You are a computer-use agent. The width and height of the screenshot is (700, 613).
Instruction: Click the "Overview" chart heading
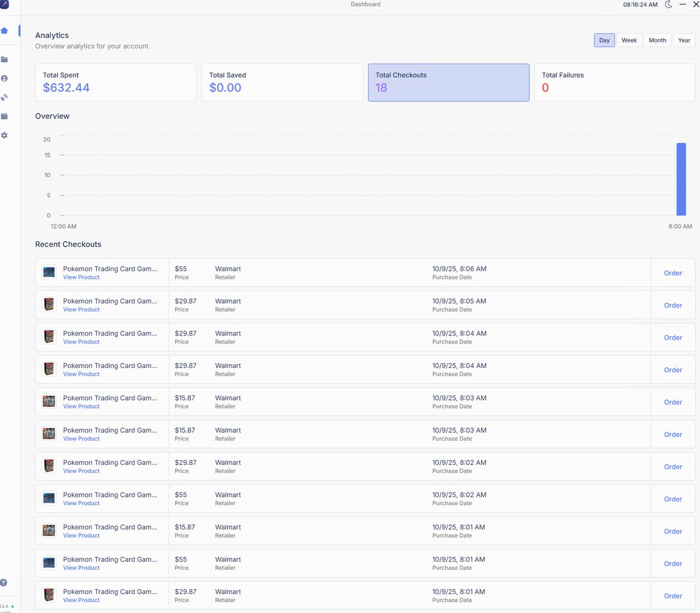tap(52, 116)
